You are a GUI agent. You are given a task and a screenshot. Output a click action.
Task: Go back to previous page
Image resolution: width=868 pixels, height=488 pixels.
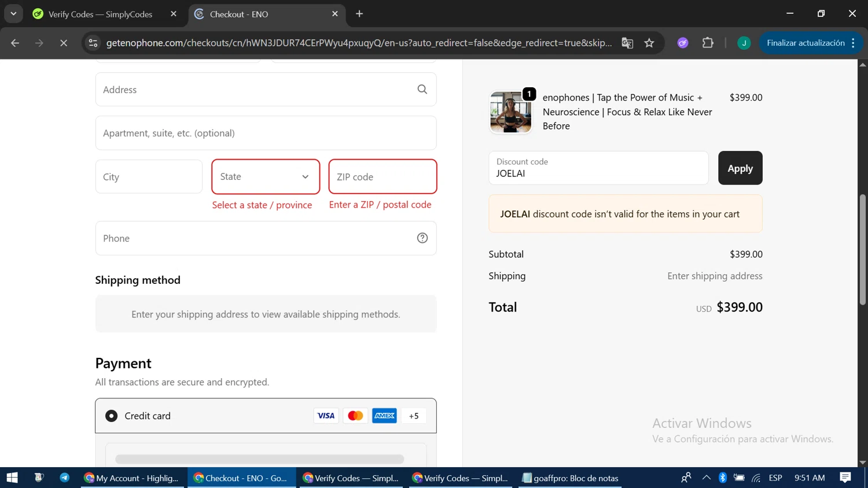click(15, 43)
